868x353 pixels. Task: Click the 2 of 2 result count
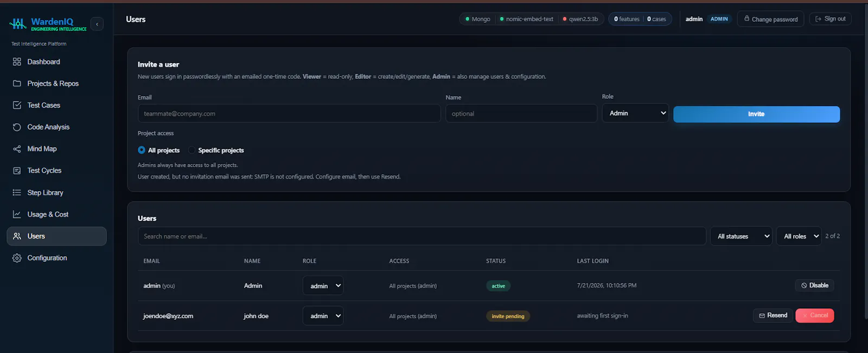[x=832, y=236]
